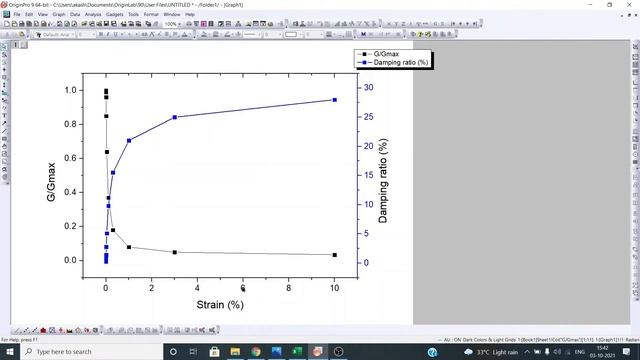Screen dimensions: 640x360
Task: Select the Strain (%) x-axis title
Action: pos(220,304)
